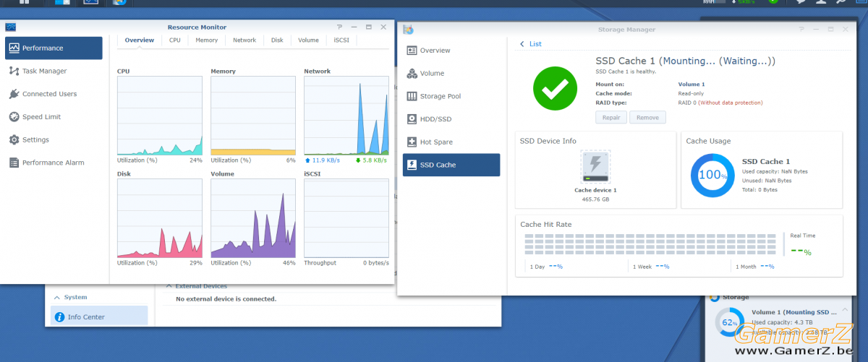Switch to Disk tab

pos(277,40)
